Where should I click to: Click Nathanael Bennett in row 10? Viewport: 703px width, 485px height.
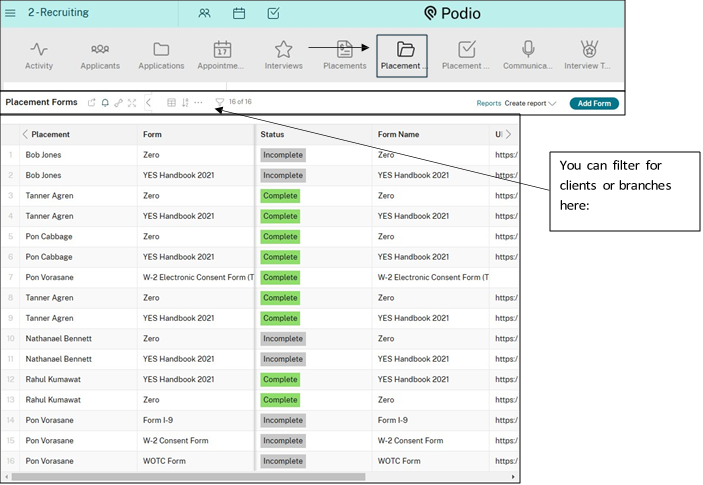[x=58, y=338]
